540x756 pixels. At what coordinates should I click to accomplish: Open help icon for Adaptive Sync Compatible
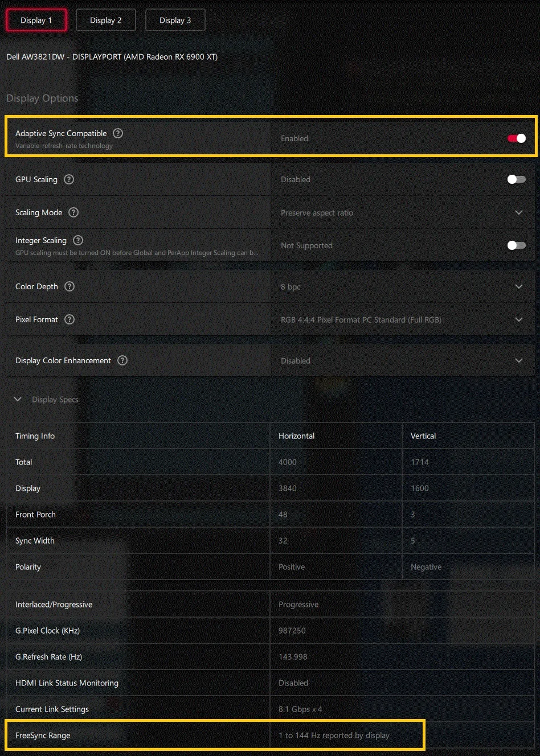(118, 133)
